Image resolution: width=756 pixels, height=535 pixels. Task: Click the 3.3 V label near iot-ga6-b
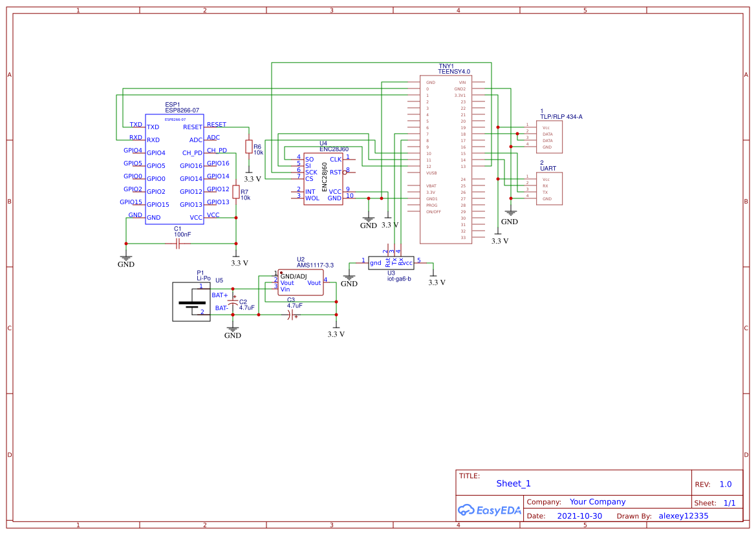(x=437, y=282)
